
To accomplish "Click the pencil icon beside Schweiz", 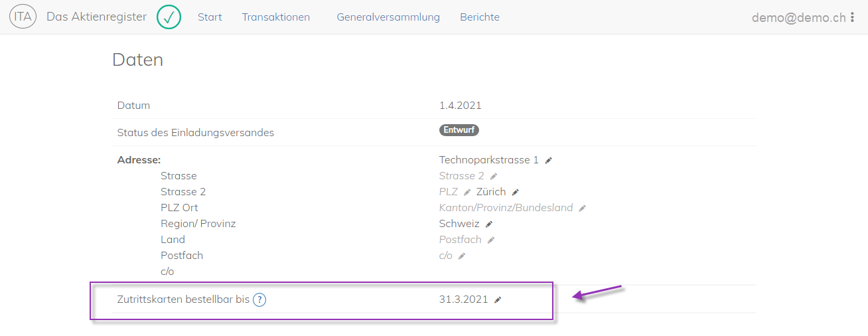I will (489, 224).
